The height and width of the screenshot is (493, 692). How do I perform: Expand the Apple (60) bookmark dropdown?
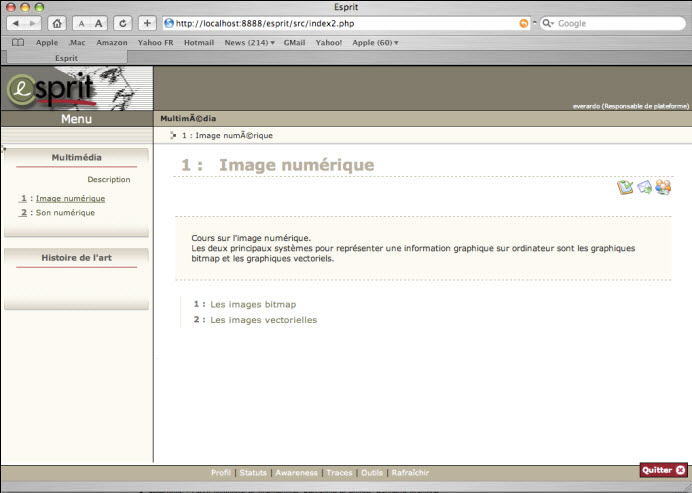click(x=375, y=43)
